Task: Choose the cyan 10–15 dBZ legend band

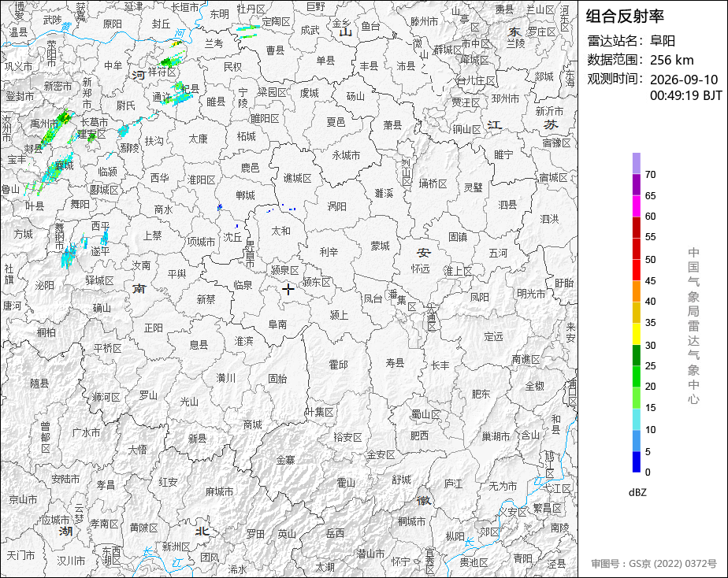Action: tap(636, 420)
